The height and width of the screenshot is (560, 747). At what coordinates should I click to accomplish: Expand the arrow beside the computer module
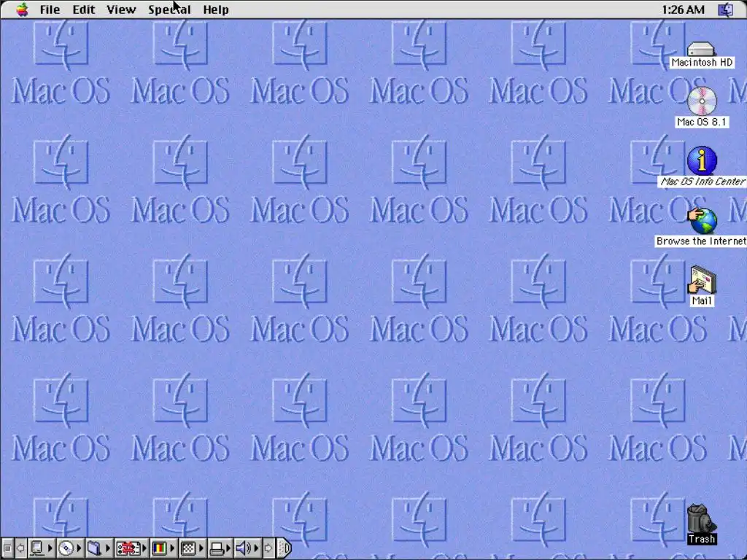coord(50,548)
